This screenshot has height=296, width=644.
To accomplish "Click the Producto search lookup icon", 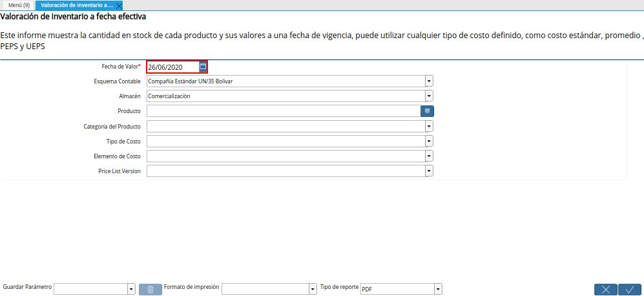I will click(427, 111).
